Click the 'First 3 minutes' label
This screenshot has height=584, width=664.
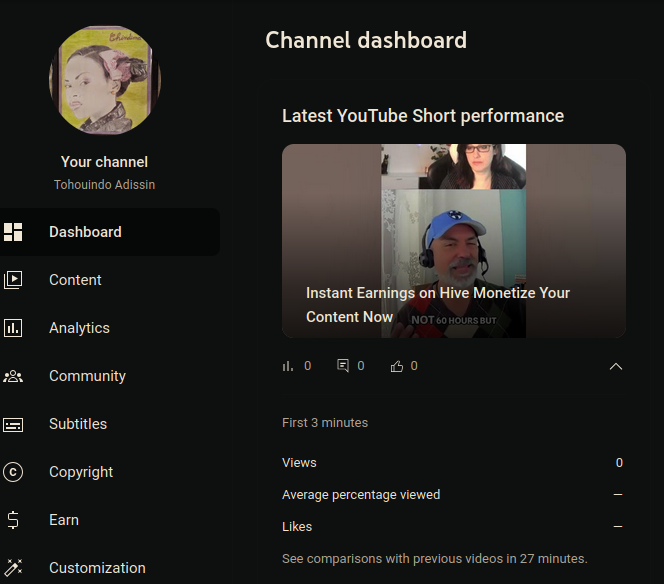325,423
